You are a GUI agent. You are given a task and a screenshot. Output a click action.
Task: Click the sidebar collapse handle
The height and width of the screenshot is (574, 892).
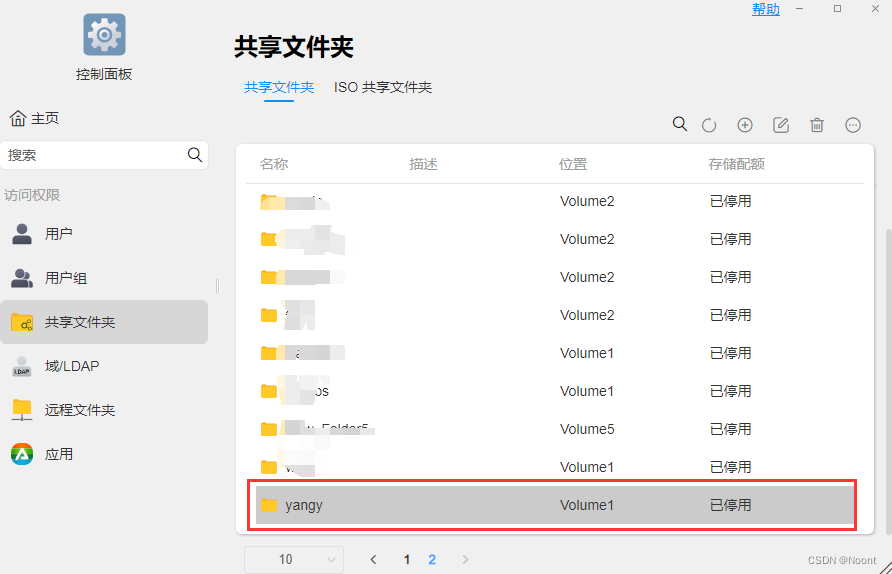(217, 286)
